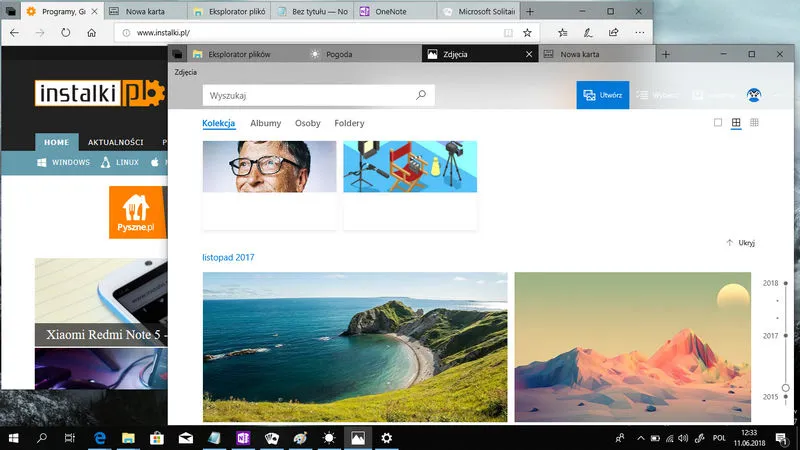Open the Action Center notifications icon
Viewport: 800px width, 450px height.
(781, 438)
